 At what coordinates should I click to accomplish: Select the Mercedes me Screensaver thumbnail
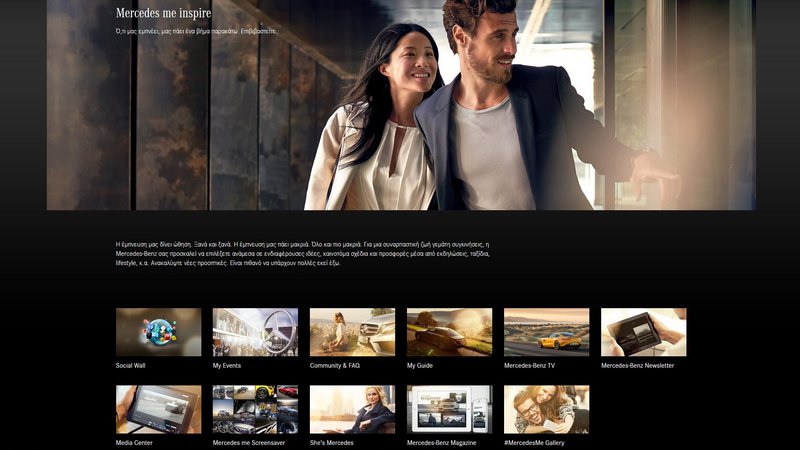click(x=255, y=409)
